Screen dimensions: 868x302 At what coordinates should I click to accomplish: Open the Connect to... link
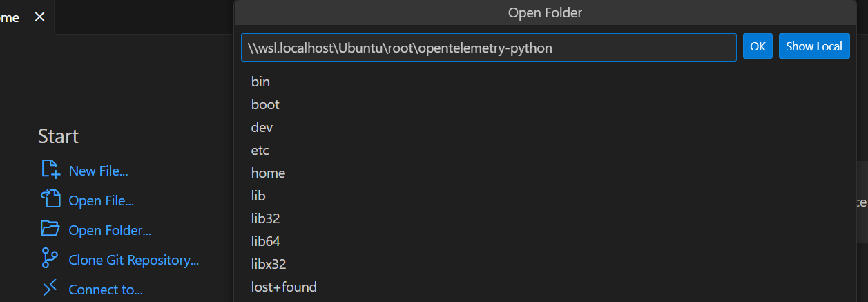coord(106,290)
